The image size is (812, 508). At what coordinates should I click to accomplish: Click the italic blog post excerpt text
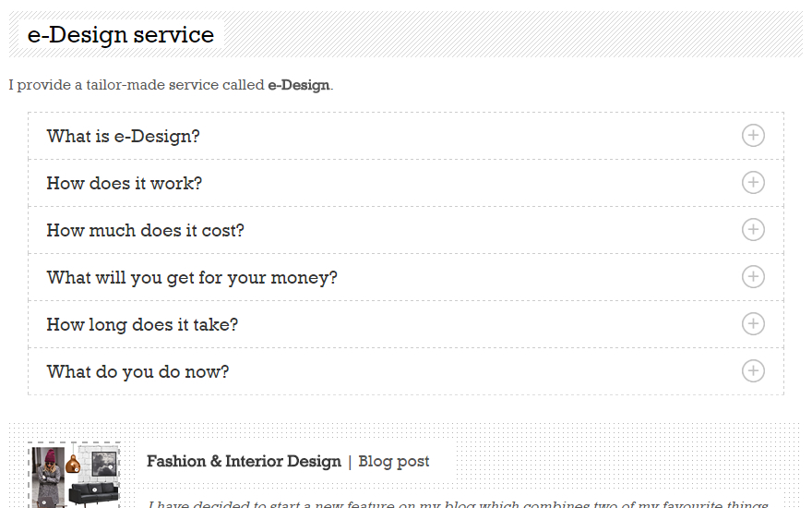(457, 503)
